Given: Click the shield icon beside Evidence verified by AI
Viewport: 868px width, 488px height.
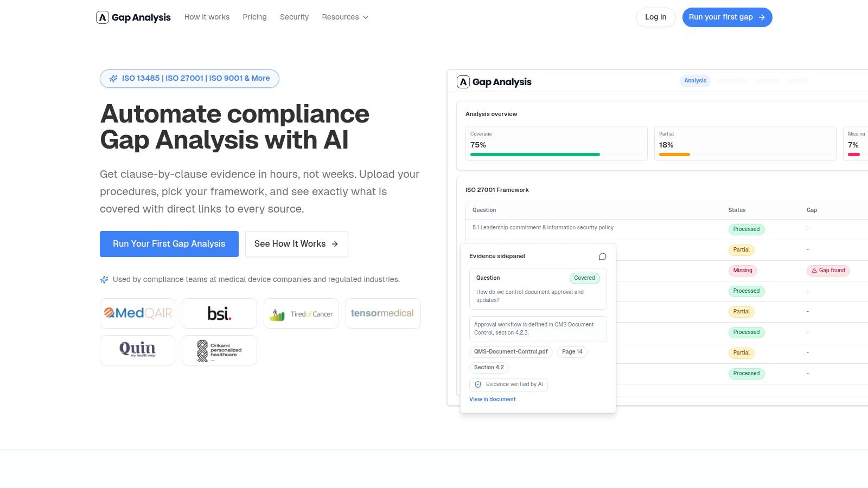Looking at the screenshot, I should tap(478, 384).
